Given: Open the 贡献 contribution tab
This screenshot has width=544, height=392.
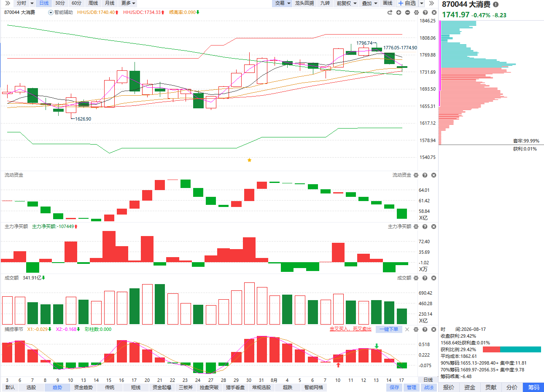Looking at the screenshot, I should [x=491, y=387].
